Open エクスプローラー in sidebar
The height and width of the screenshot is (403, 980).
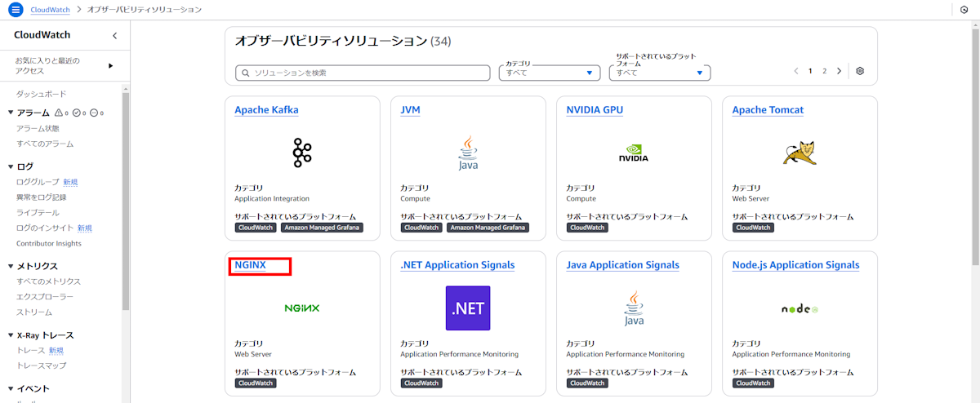coord(45,297)
